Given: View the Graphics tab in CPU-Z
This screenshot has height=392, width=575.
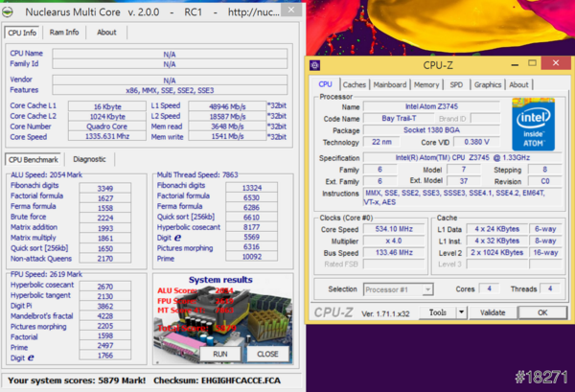Looking at the screenshot, I should click(488, 84).
